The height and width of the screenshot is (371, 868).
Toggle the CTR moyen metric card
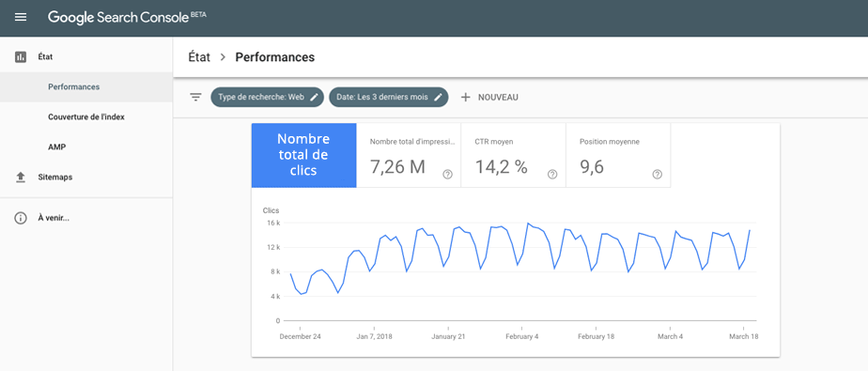click(513, 155)
